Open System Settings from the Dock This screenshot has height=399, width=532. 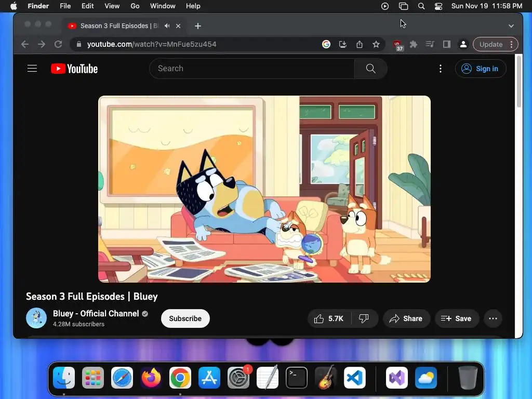238,378
